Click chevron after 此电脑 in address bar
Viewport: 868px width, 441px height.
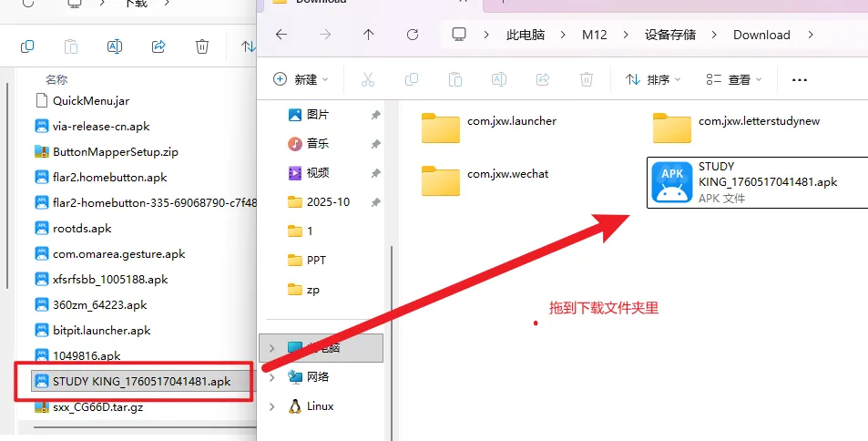(x=563, y=35)
